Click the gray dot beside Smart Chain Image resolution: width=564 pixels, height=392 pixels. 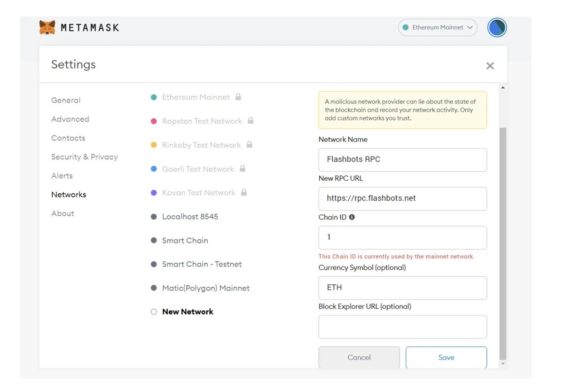tap(154, 240)
